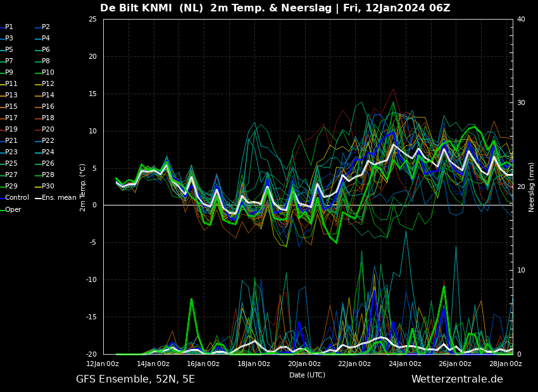The image size is (538, 392).
Task: Click the 28Jan 00z date tick label
Action: coord(506,364)
